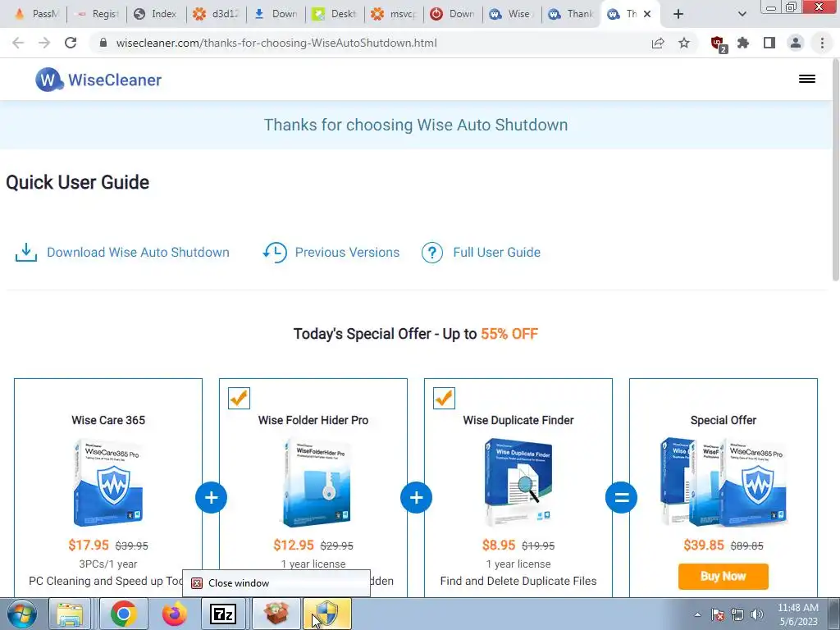Click the installer box taskbar icon

point(276,614)
